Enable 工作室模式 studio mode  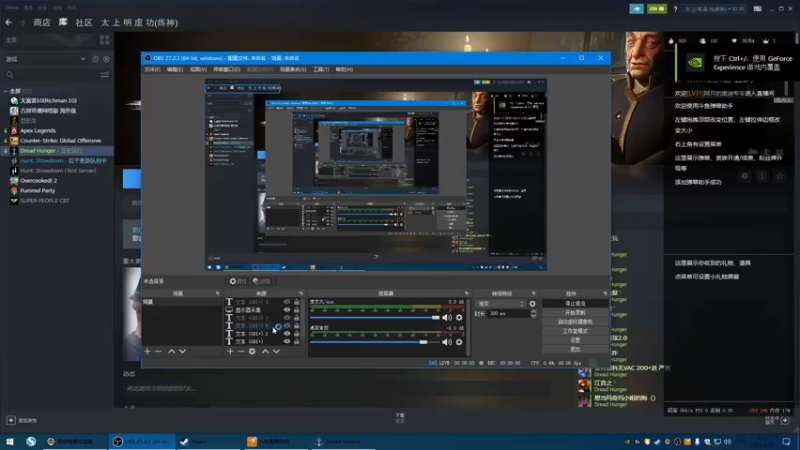pos(575,331)
